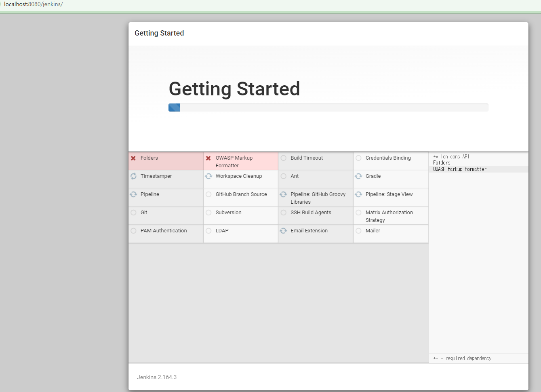Click 'OWASP Markup Formatter' in the install log
The height and width of the screenshot is (392, 541).
460,169
